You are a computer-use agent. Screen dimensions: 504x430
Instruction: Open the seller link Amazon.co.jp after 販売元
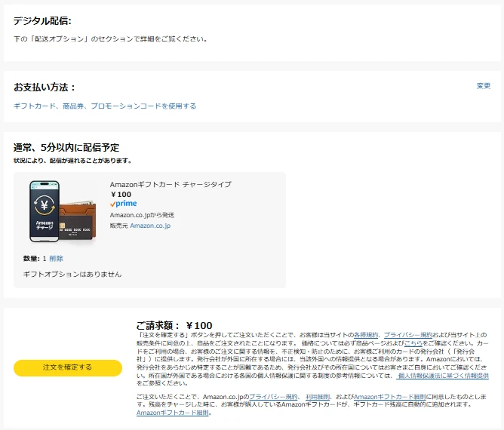[150, 226]
